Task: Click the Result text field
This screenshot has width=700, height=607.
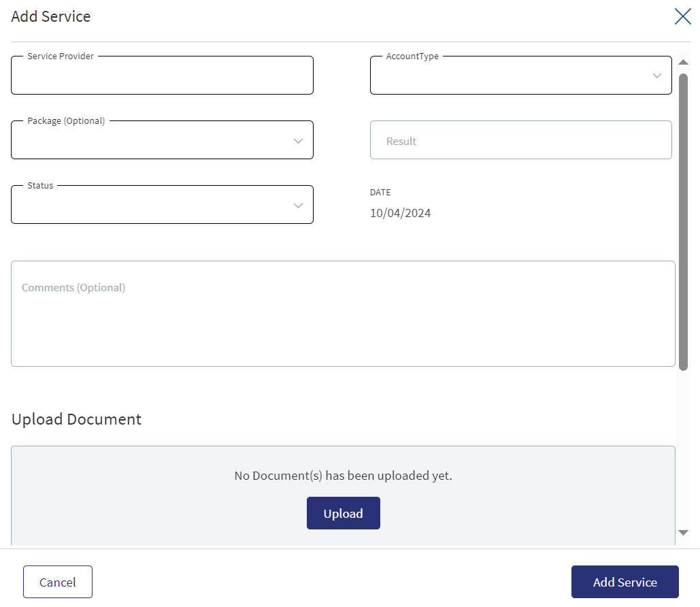Action: point(521,140)
